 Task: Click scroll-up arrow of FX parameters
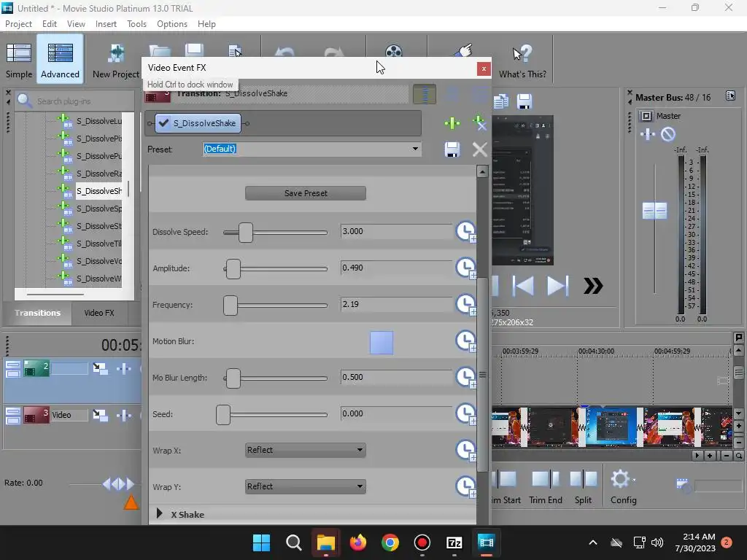pos(482,171)
